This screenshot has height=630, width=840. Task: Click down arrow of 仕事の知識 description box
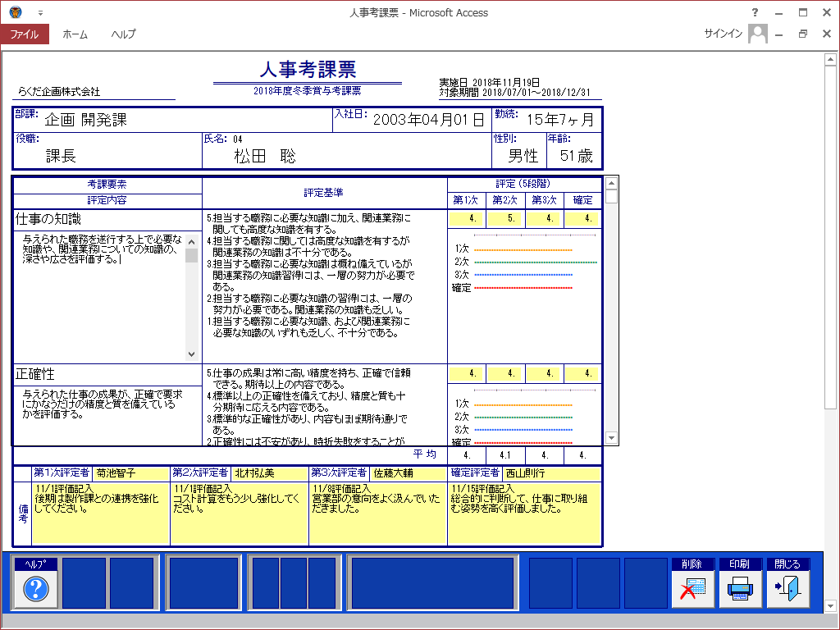(191, 354)
